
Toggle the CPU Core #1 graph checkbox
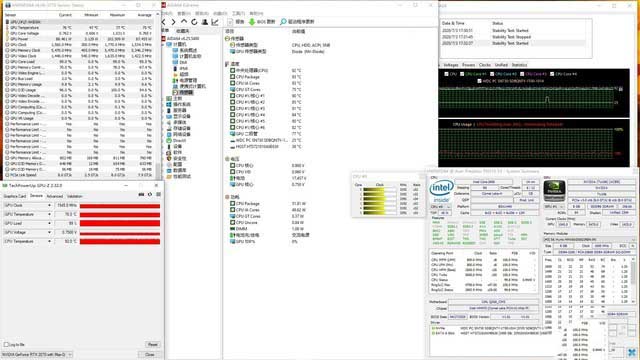click(x=462, y=74)
